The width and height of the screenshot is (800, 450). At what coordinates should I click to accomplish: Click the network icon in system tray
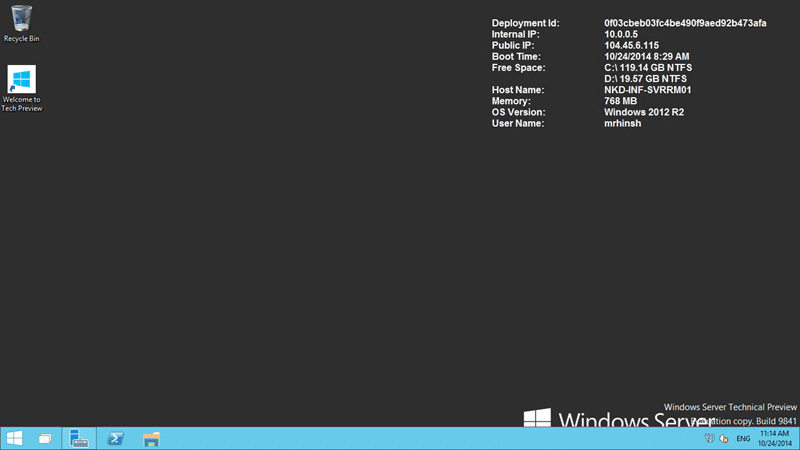point(709,438)
